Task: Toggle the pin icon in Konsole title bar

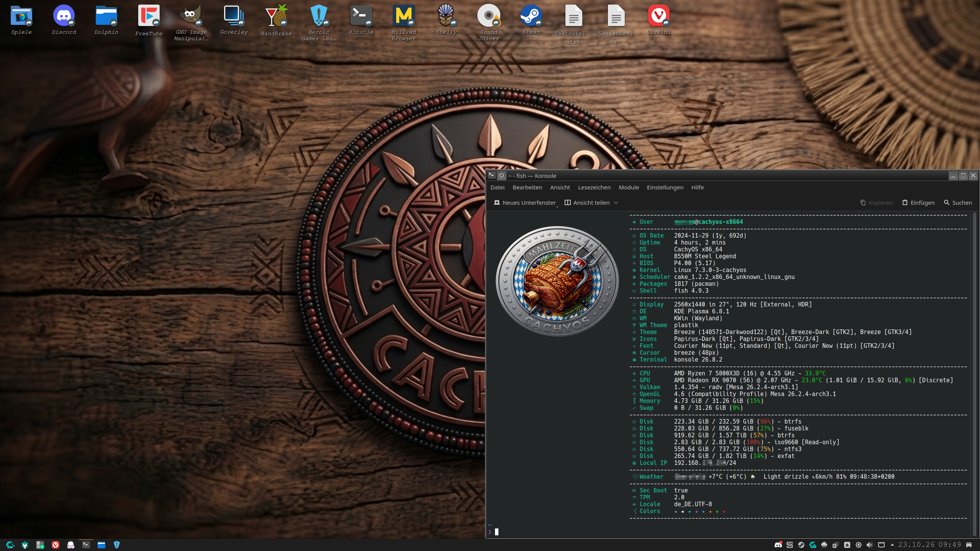Action: click(501, 176)
